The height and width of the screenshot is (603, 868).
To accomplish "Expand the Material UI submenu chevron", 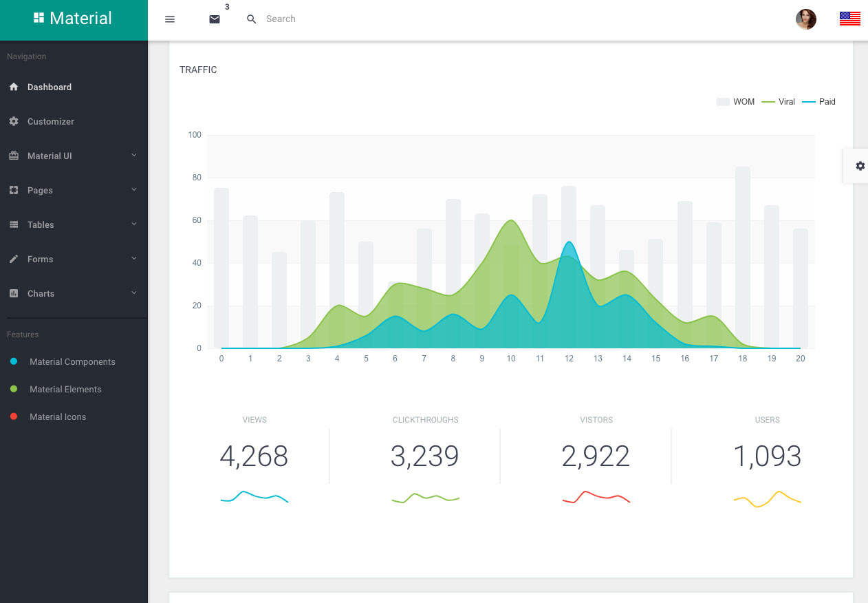I will pos(134,156).
